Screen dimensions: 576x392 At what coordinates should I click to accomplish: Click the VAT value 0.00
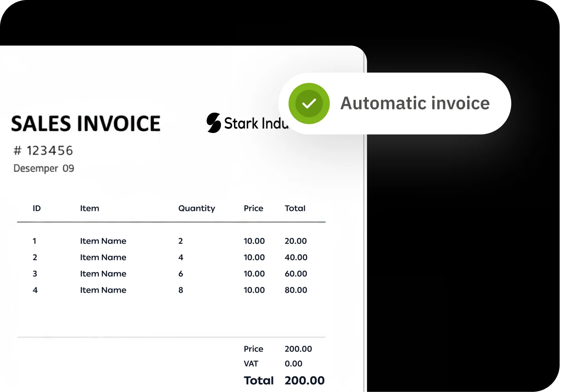pyautogui.click(x=293, y=364)
